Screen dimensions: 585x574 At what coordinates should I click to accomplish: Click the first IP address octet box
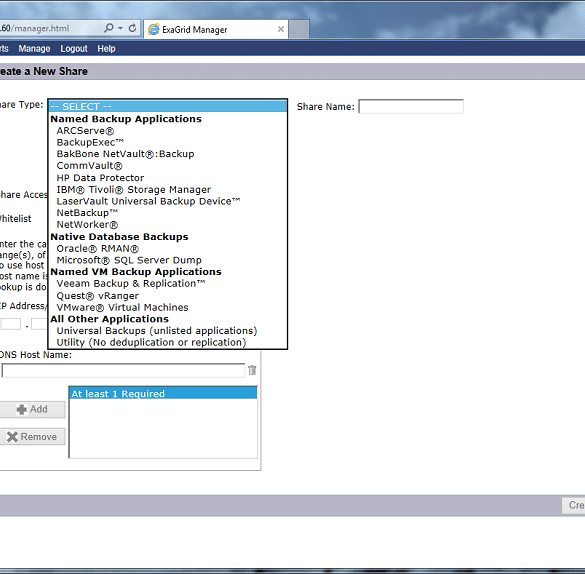(10, 324)
